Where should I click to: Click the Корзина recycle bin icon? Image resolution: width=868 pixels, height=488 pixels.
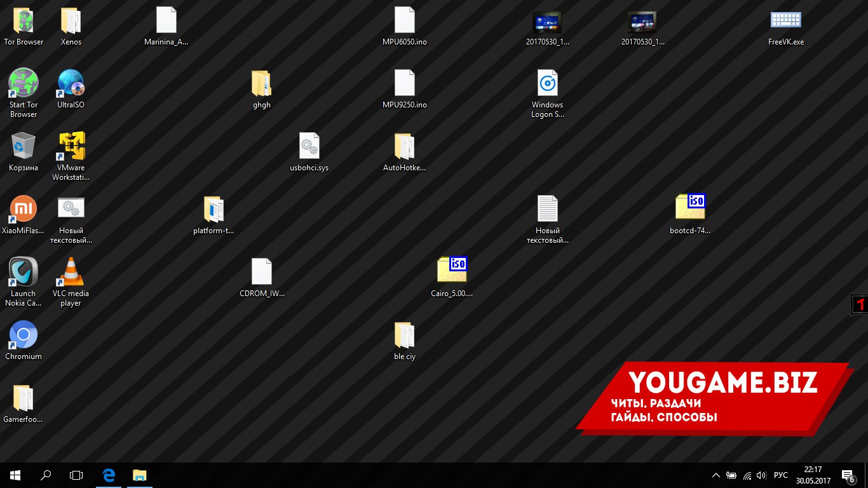point(24,147)
